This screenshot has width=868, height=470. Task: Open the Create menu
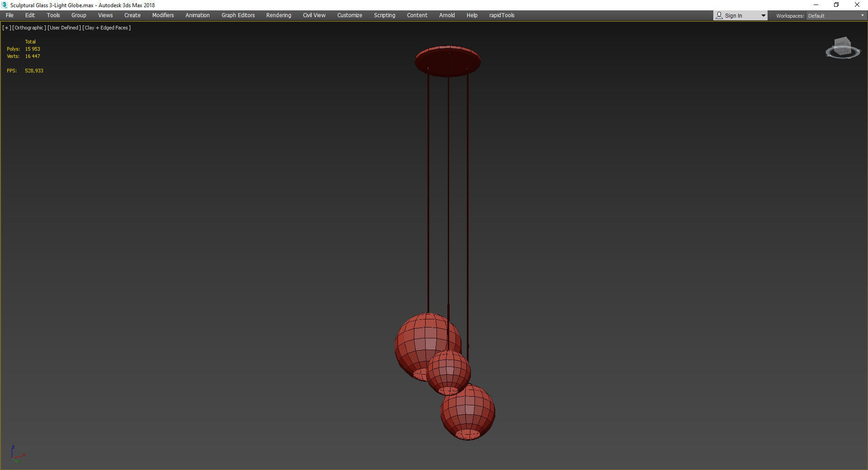(x=133, y=15)
